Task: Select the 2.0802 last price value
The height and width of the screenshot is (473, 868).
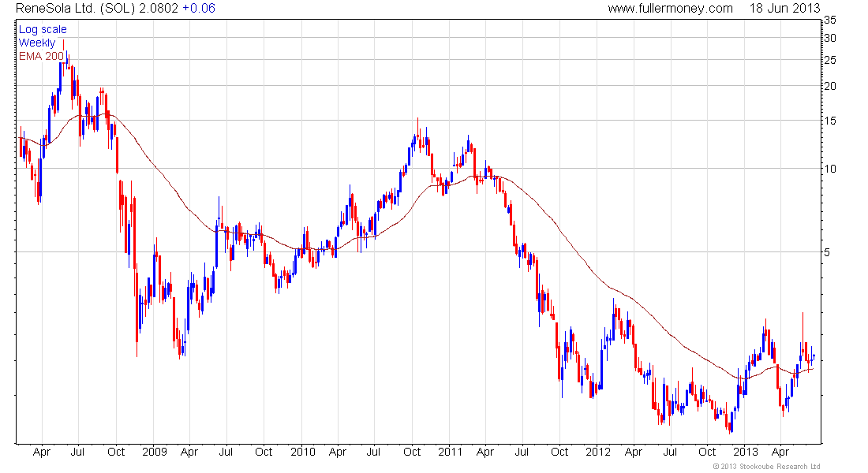Action: click(159, 9)
